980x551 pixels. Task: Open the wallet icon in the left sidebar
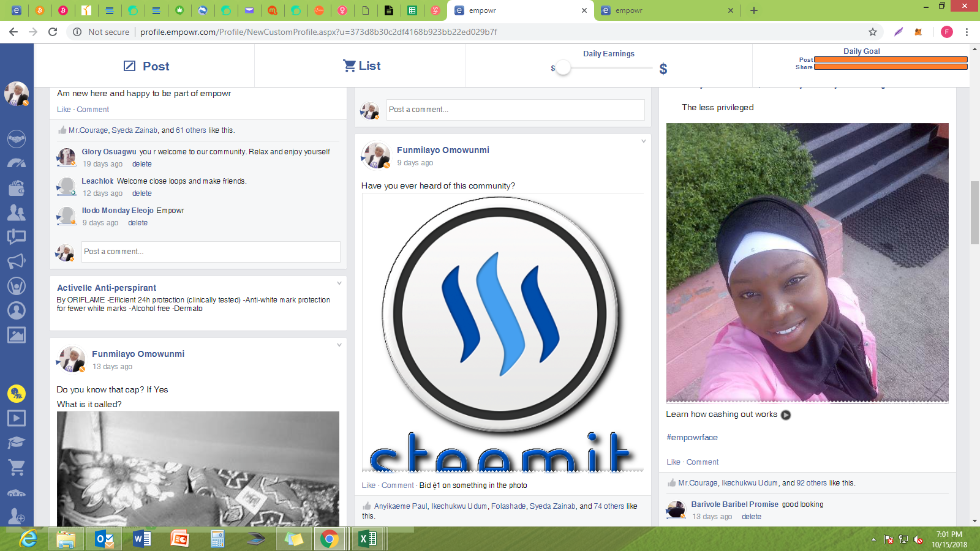(17, 188)
